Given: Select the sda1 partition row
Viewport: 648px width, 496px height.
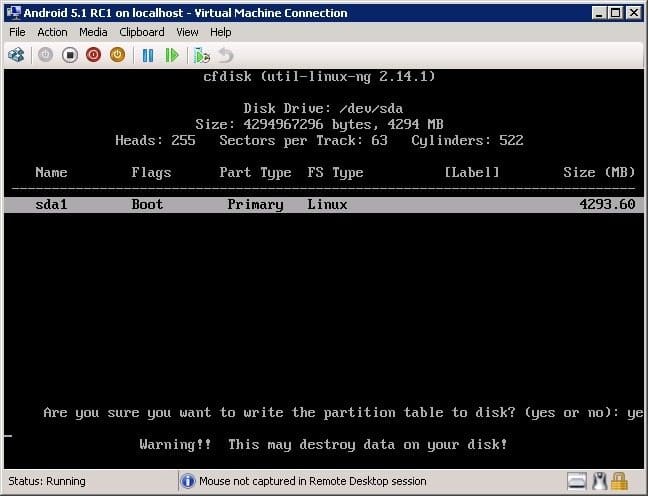Looking at the screenshot, I should pos(324,205).
